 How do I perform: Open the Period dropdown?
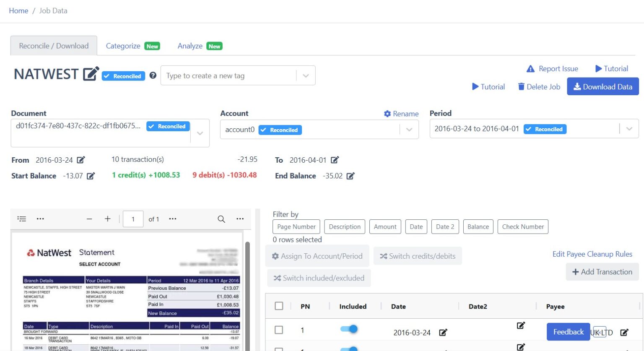click(x=629, y=129)
